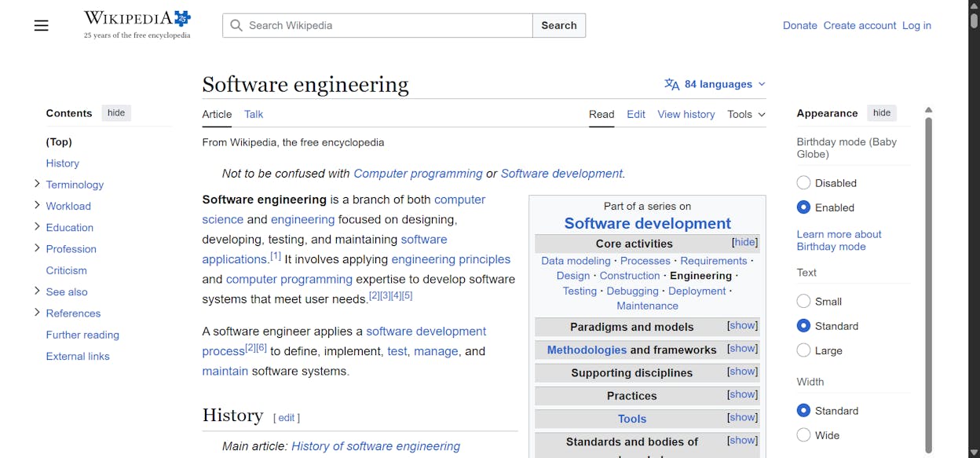Click Create account link
This screenshot has height=458, width=980.
(860, 25)
